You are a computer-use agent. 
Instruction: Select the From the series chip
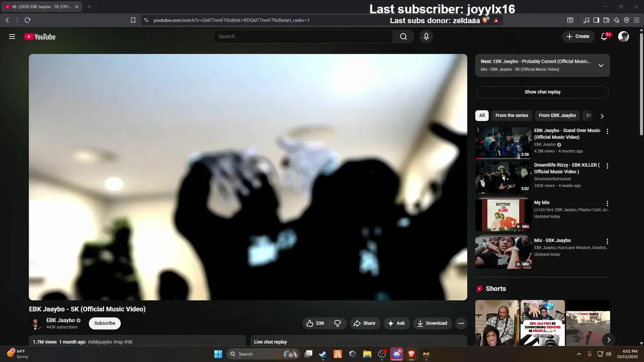tap(512, 116)
